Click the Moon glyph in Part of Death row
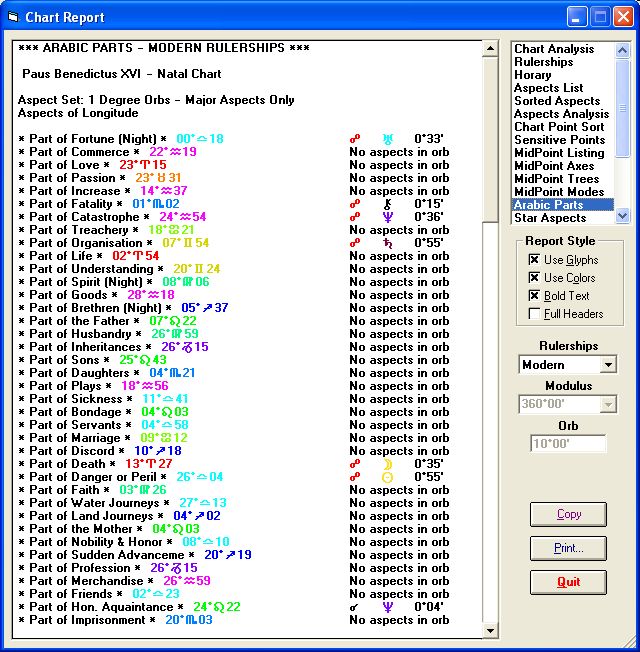 click(x=387, y=464)
